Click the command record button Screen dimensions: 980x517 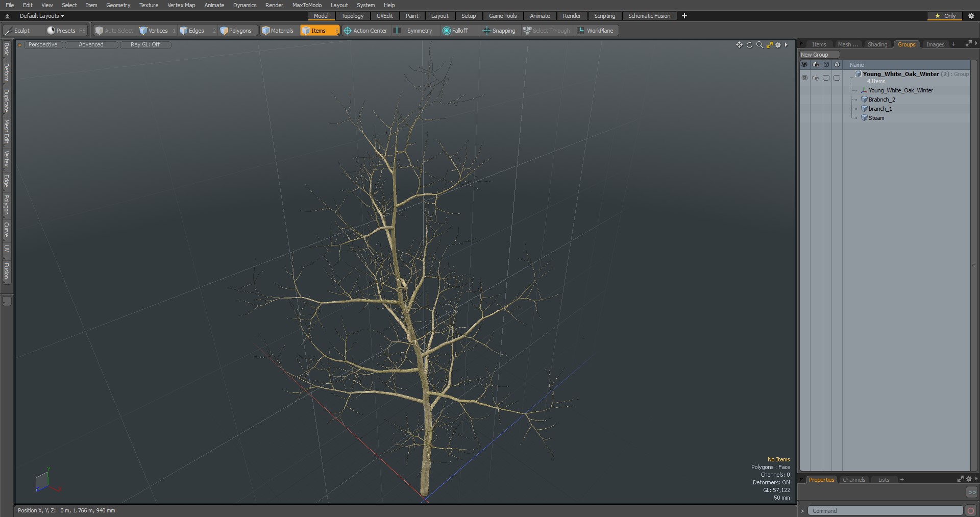[x=971, y=511]
